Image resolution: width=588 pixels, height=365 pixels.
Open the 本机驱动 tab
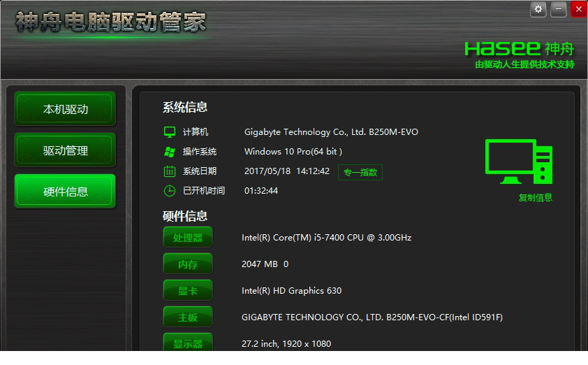coord(65,109)
